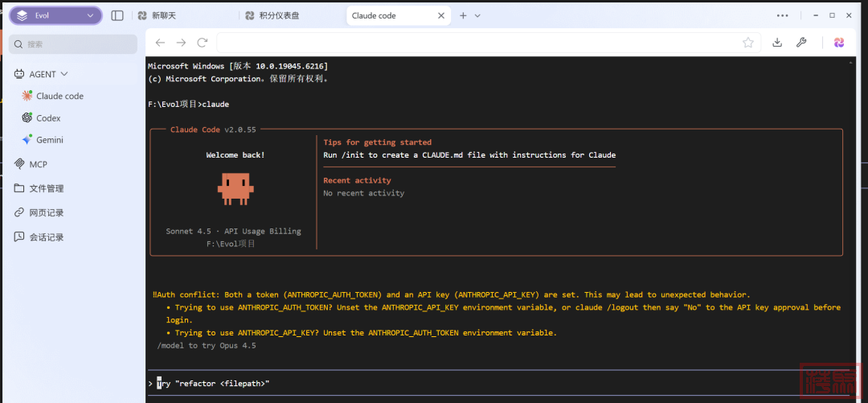The width and height of the screenshot is (868, 403).
Task: Click the browser forward arrow
Action: coord(181,43)
